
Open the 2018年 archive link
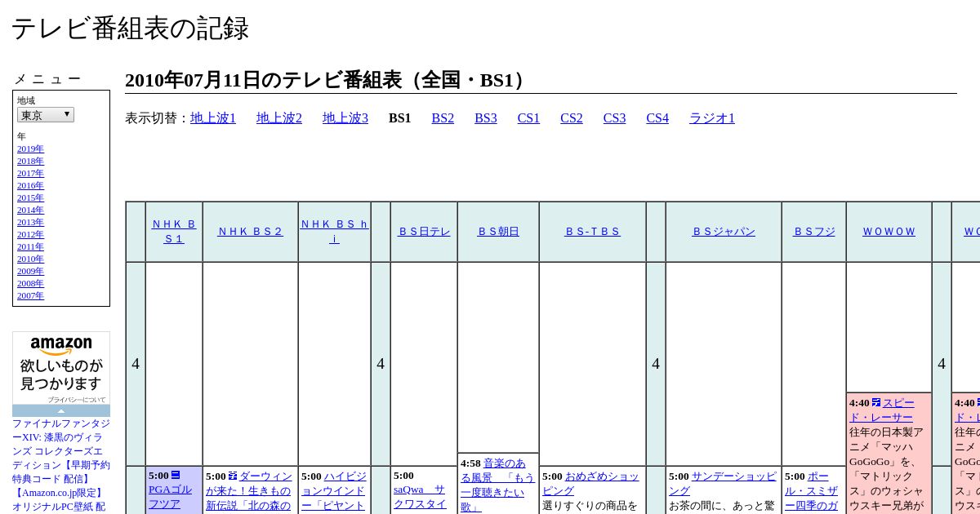pos(30,162)
